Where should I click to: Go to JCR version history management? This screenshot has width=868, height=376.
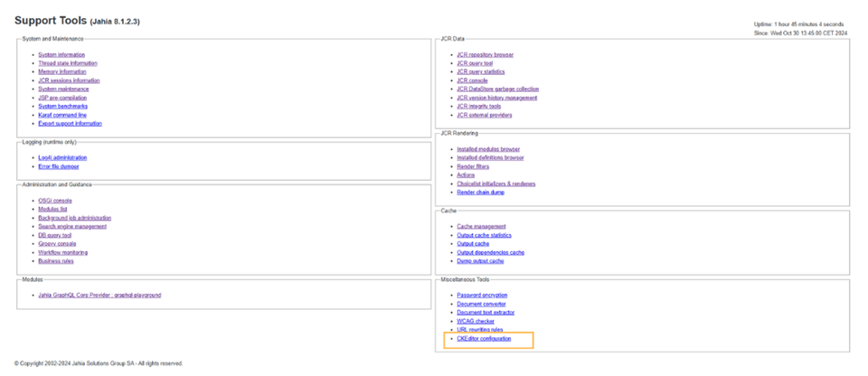coord(496,98)
